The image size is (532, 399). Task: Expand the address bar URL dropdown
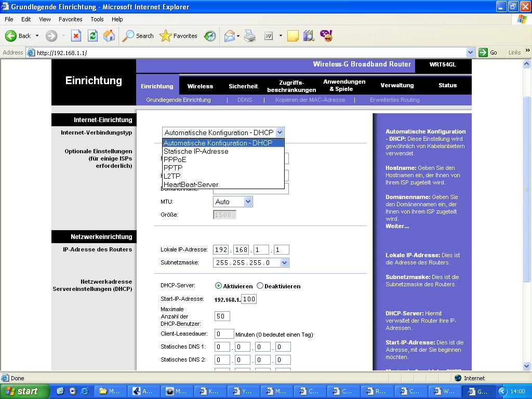pyautogui.click(x=470, y=52)
